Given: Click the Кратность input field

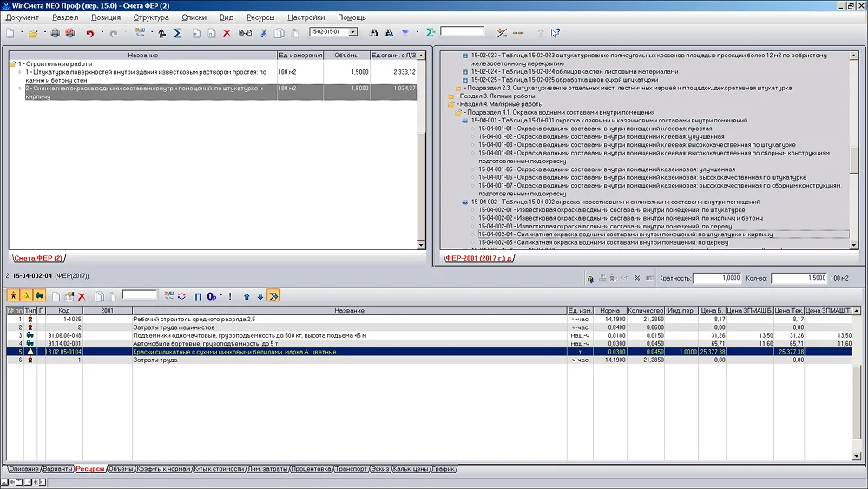Looking at the screenshot, I should [x=717, y=278].
